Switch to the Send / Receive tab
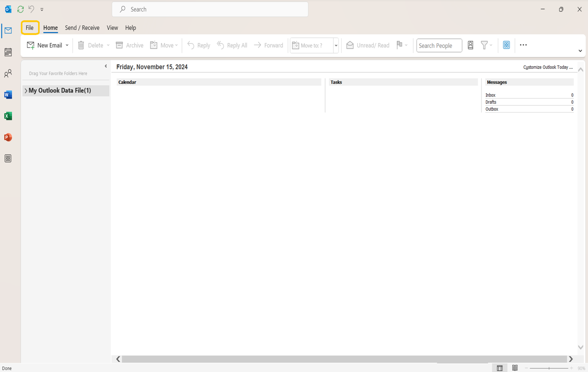The width and height of the screenshot is (588, 372). pos(82,28)
